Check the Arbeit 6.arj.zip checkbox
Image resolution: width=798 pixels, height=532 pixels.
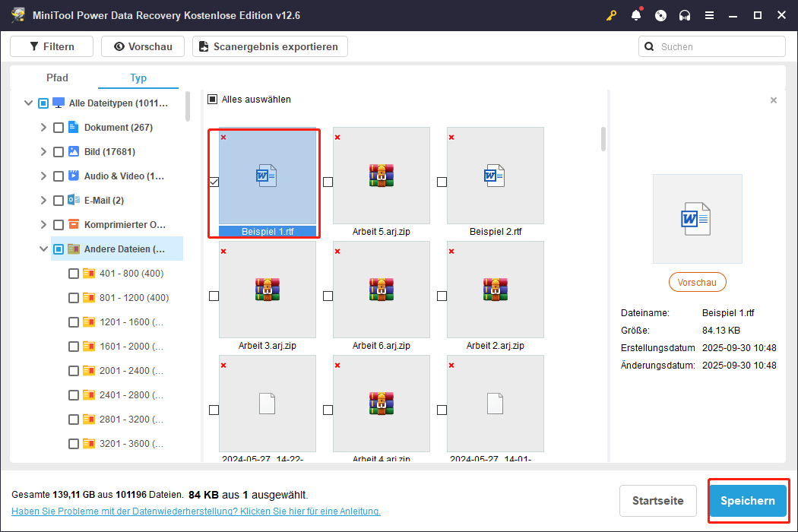(328, 296)
